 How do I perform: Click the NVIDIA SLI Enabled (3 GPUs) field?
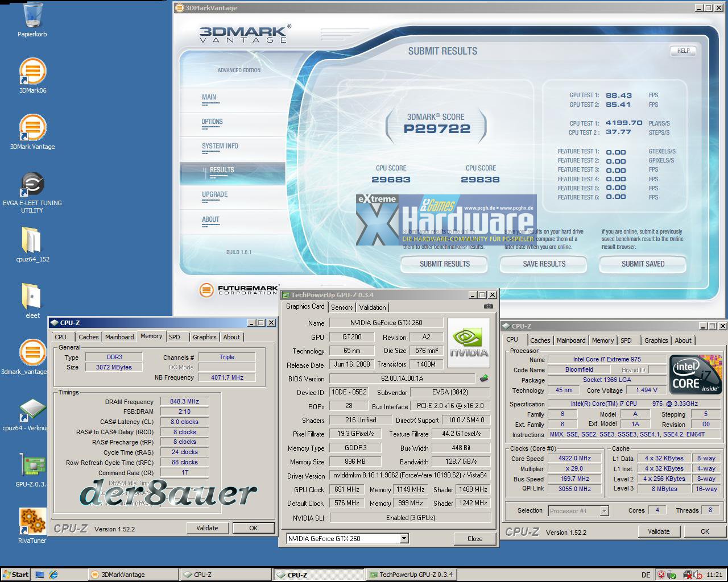coord(410,518)
